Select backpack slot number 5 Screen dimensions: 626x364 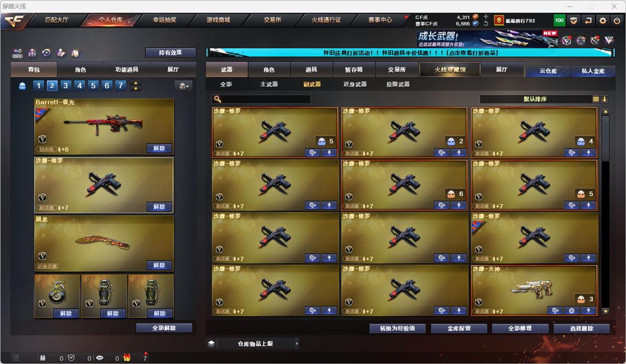tap(93, 86)
